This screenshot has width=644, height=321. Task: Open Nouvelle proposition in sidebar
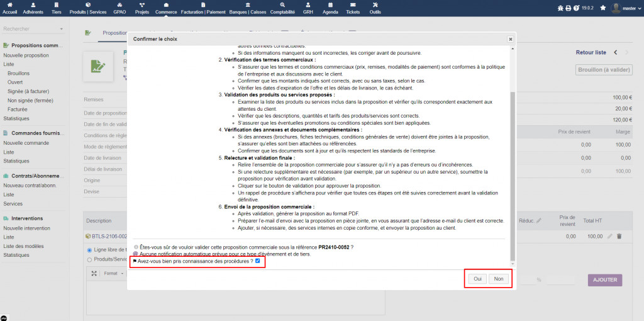(26, 55)
